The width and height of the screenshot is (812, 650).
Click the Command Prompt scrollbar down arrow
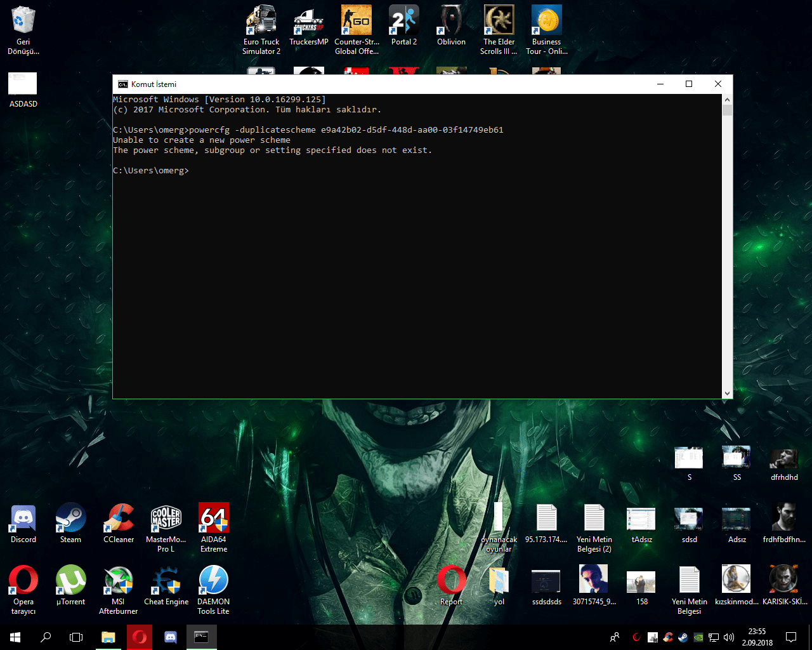coord(727,394)
